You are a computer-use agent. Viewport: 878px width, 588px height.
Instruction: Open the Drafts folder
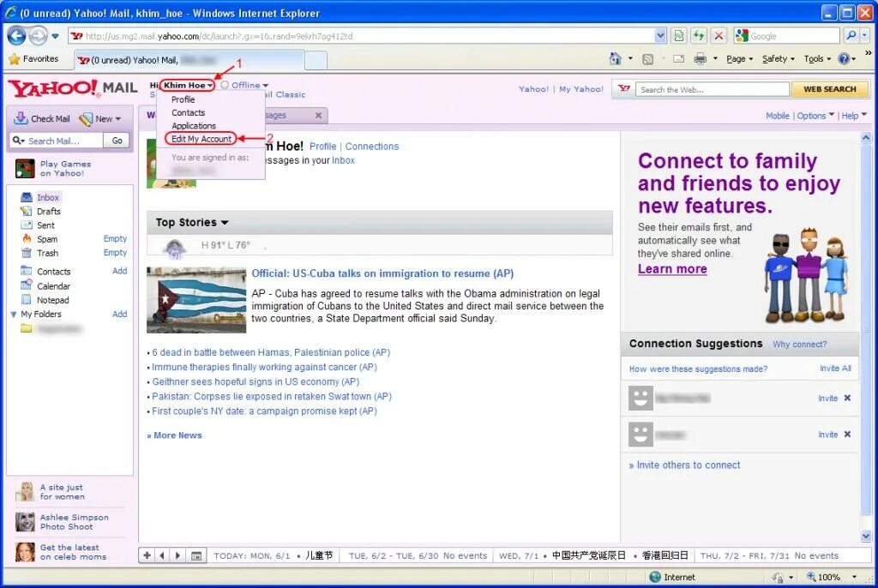click(x=48, y=211)
